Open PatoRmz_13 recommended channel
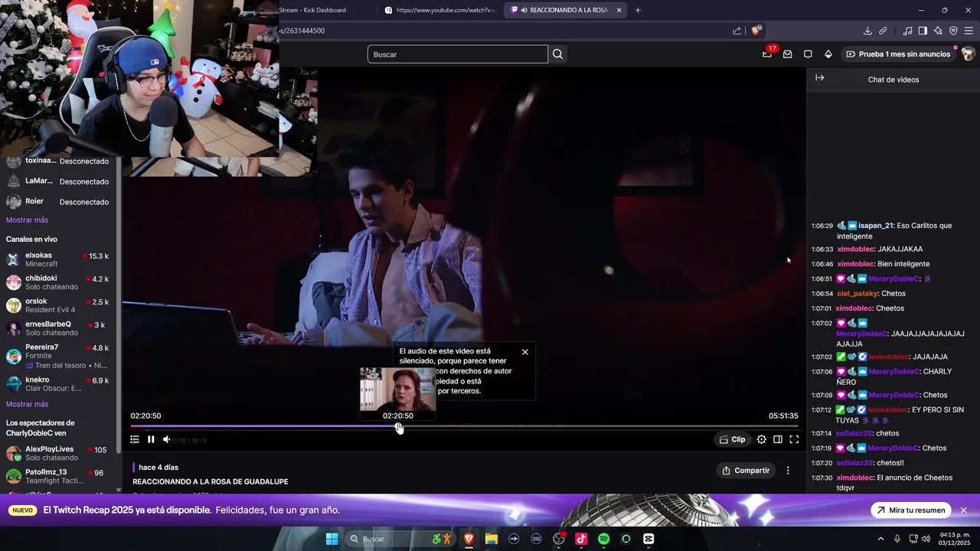The height and width of the screenshot is (551, 980). (x=59, y=476)
